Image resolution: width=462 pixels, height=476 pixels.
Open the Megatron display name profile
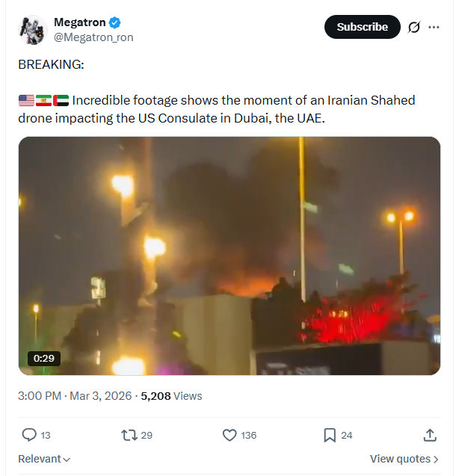coord(79,22)
